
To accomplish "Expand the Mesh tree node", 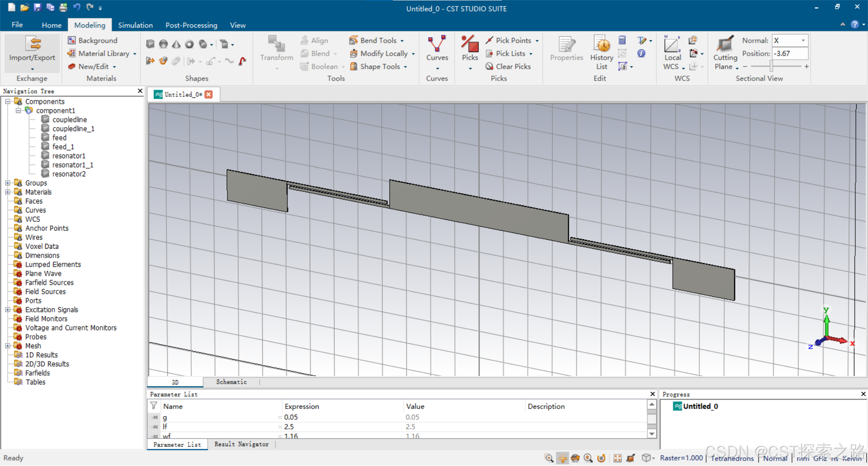I will (x=8, y=346).
